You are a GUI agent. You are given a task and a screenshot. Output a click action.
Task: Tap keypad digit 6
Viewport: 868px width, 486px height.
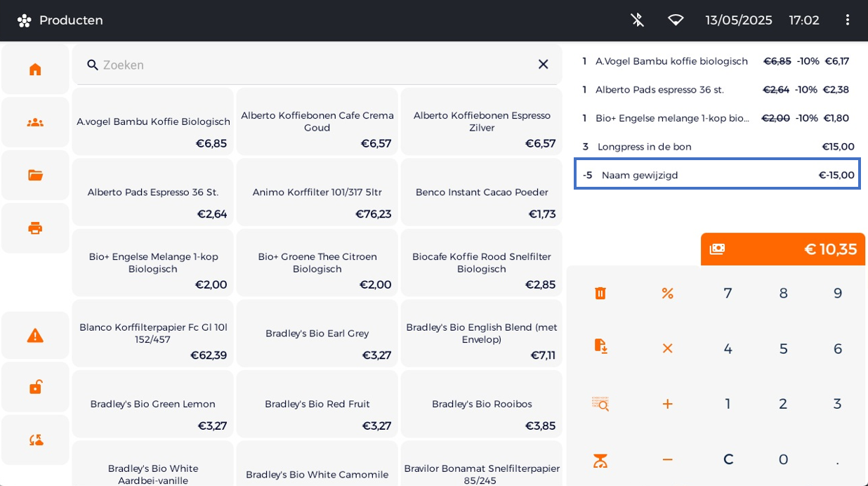pos(838,348)
